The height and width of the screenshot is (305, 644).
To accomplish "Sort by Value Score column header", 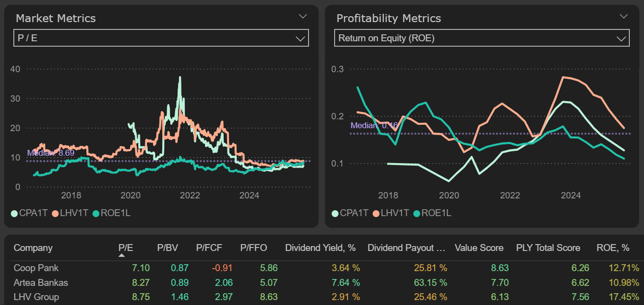I will (x=479, y=248).
